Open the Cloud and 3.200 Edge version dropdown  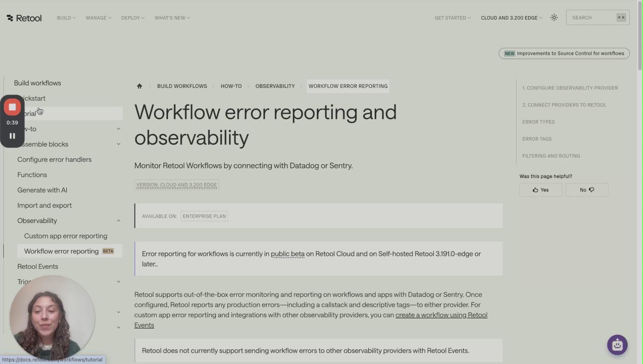tap(511, 18)
